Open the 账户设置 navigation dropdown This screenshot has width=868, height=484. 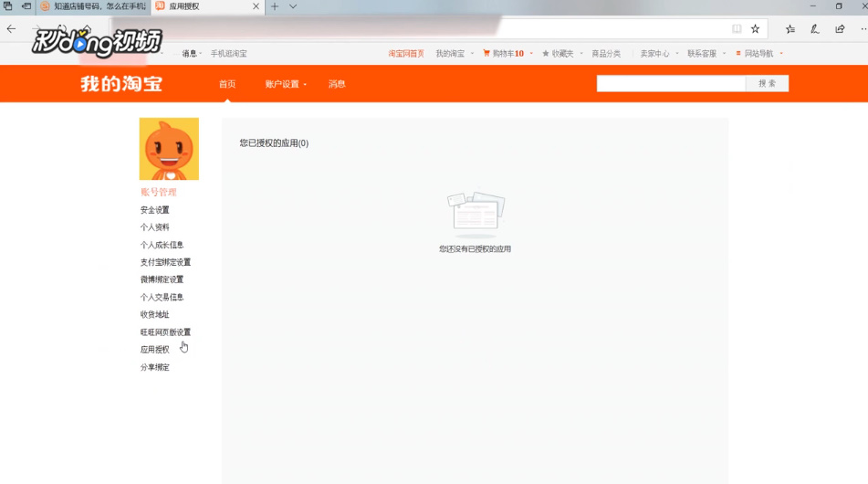(286, 84)
